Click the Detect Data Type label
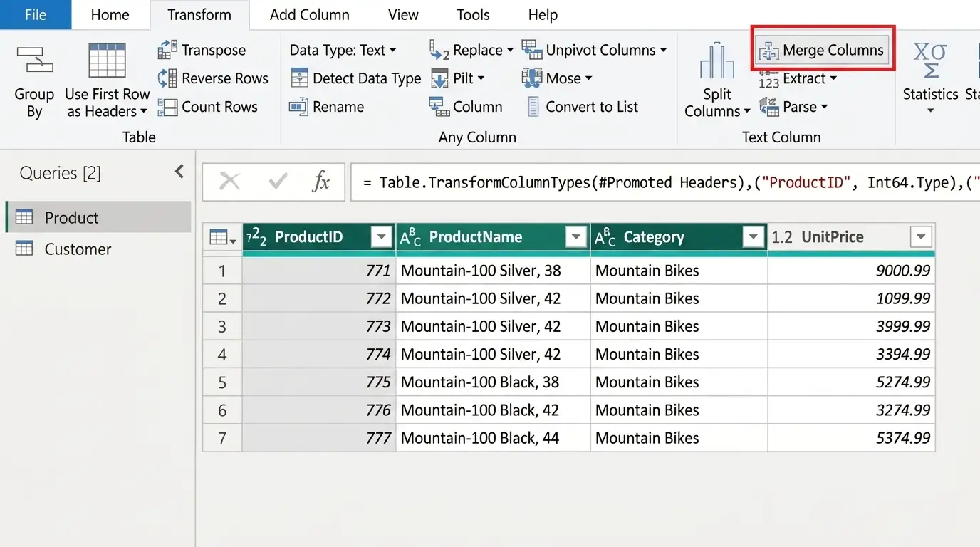 tap(367, 78)
